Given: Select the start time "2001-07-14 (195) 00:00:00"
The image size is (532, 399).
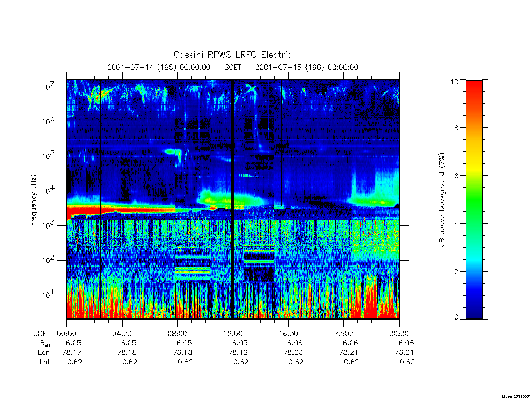Looking at the screenshot, I should [159, 67].
